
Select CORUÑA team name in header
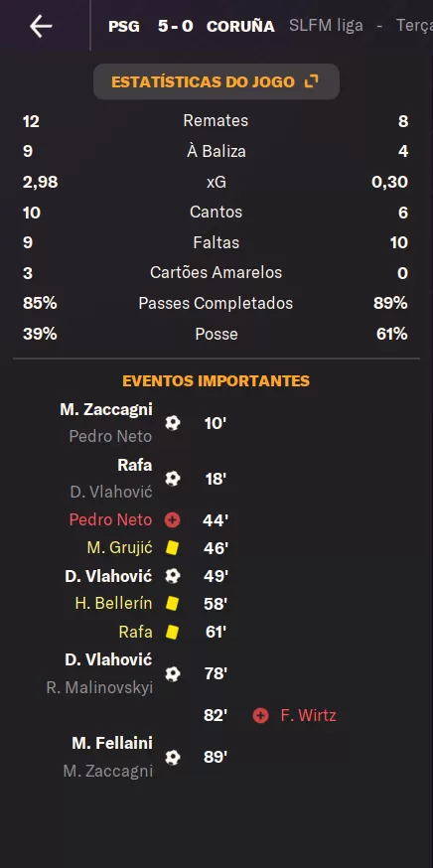coord(240,26)
